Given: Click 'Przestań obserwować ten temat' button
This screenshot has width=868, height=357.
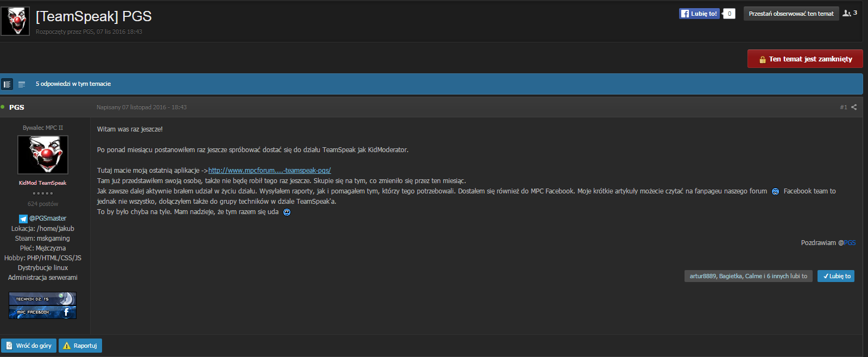Looking at the screenshot, I should [x=791, y=14].
